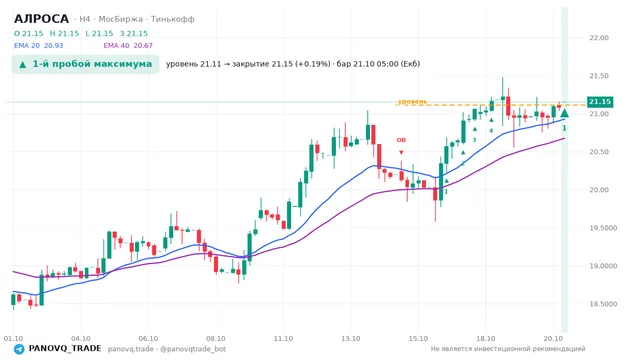This screenshot has width=640, height=360.
Task: Click the H4 timeframe label
Action: click(84, 19)
